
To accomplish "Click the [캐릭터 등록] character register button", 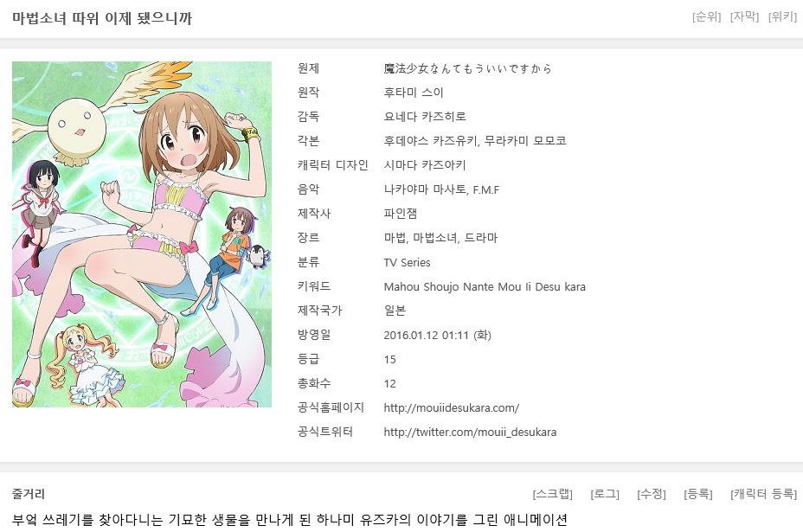I will (x=763, y=494).
